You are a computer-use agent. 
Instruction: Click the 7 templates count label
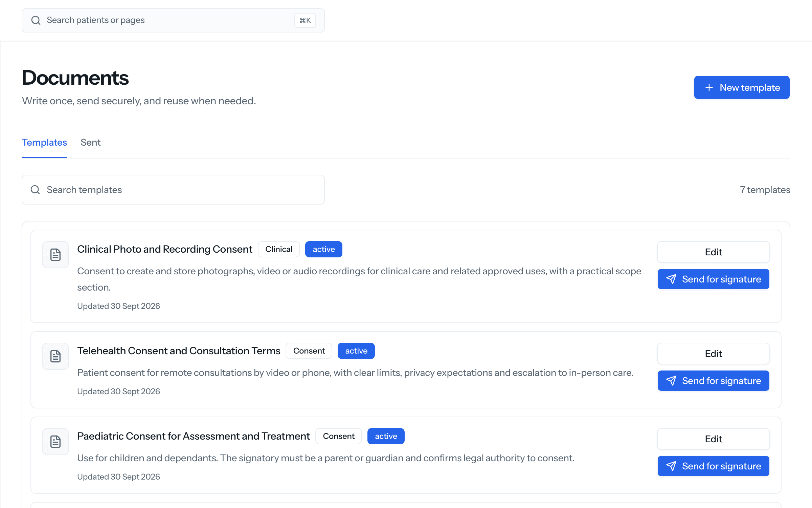[765, 190]
